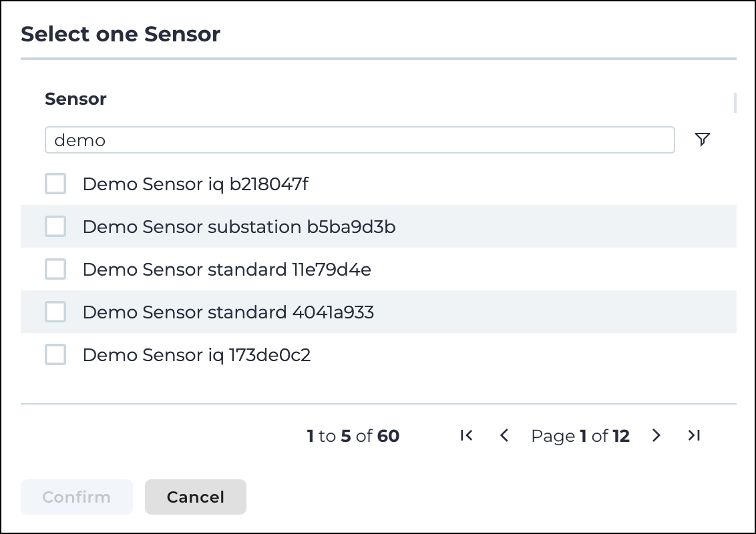Screen dimensions: 756x534
Task: Check the Demo Sensor iq b218047f checkbox
Action: [55, 184]
